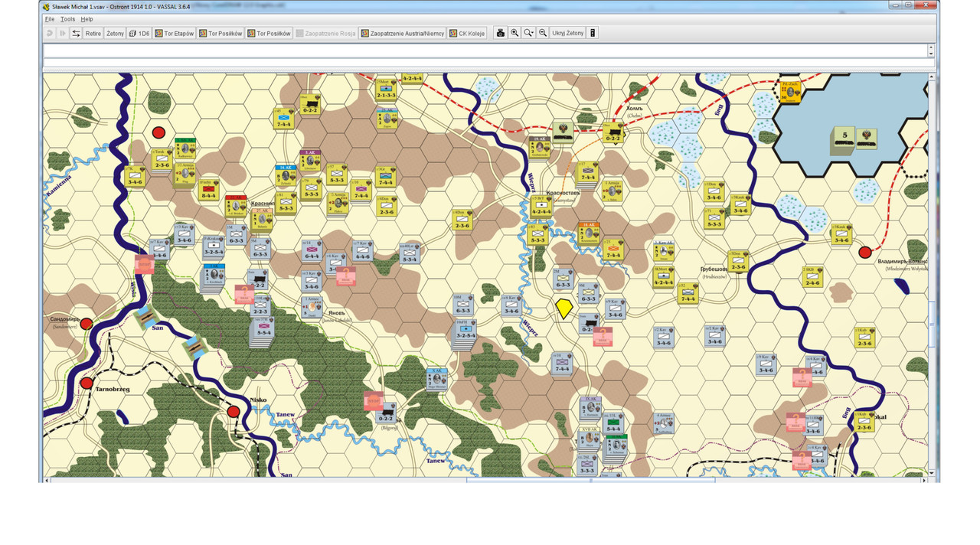Viewport: 980px width, 545px height.
Task: Open the Żetony counters palette
Action: point(115,34)
